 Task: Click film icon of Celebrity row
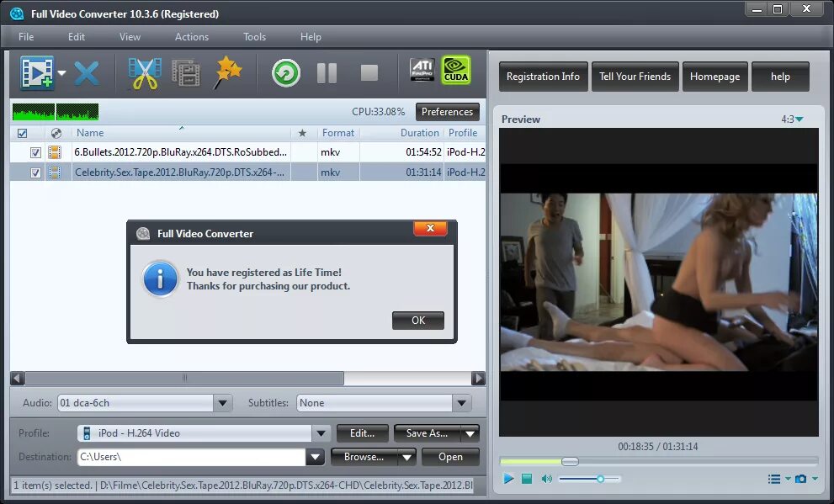point(54,172)
